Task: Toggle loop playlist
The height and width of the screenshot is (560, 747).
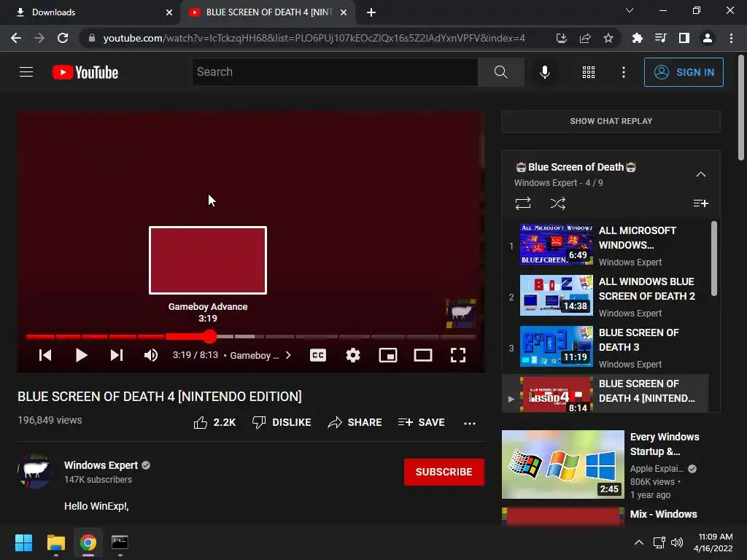Action: pyautogui.click(x=522, y=204)
